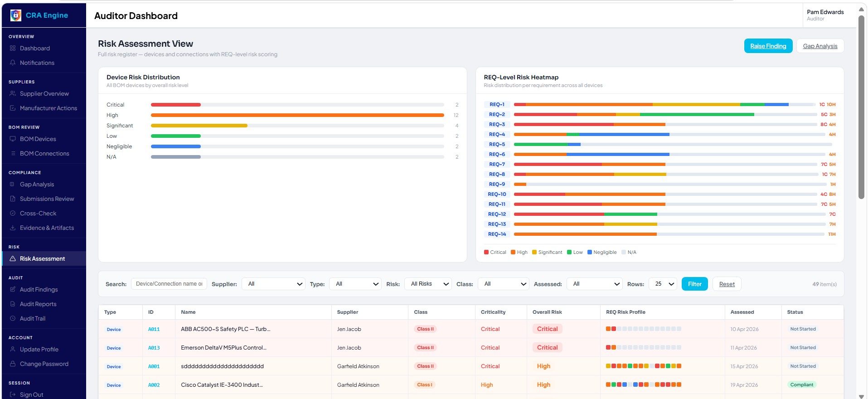
Task: Click Not Started status in A011 row
Action: [803, 329]
